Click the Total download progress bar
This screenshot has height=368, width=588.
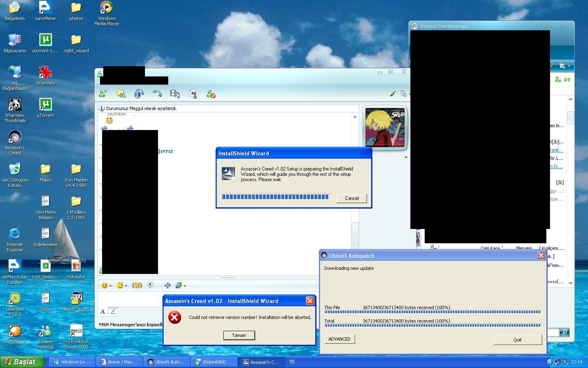(433, 325)
